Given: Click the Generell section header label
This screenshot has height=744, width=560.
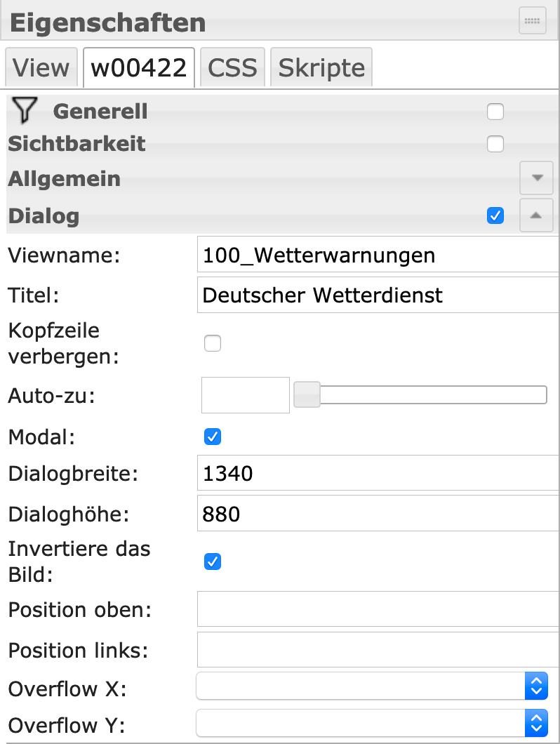Looking at the screenshot, I should click(100, 112).
